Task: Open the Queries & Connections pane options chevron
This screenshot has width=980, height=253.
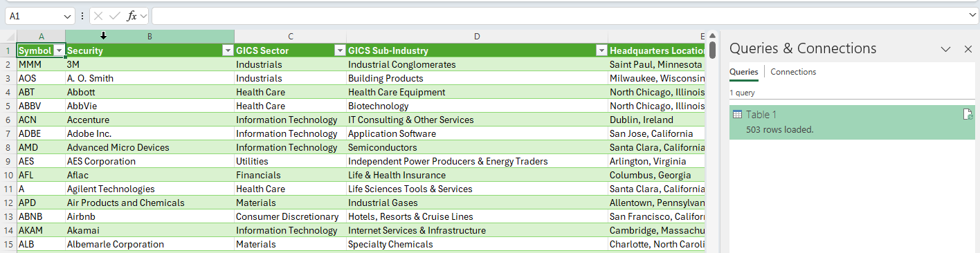Action: (x=945, y=49)
